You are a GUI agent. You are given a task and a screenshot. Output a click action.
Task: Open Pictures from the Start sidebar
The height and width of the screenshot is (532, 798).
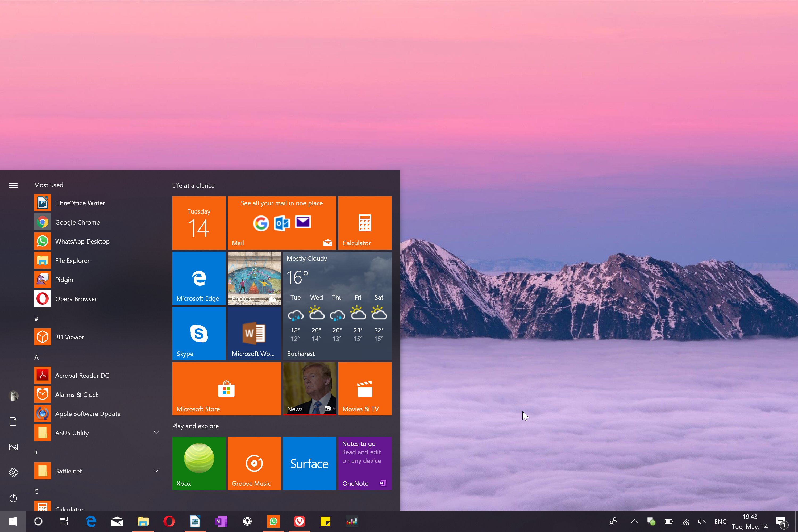(13, 447)
